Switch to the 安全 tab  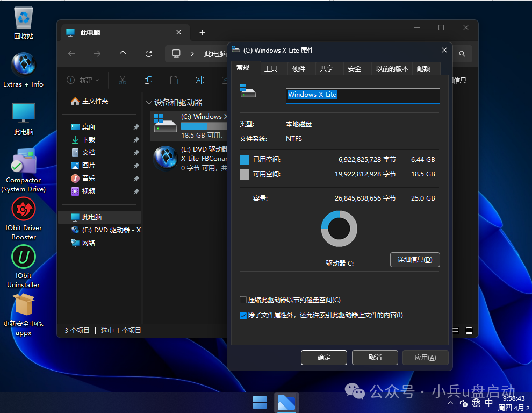[355, 68]
